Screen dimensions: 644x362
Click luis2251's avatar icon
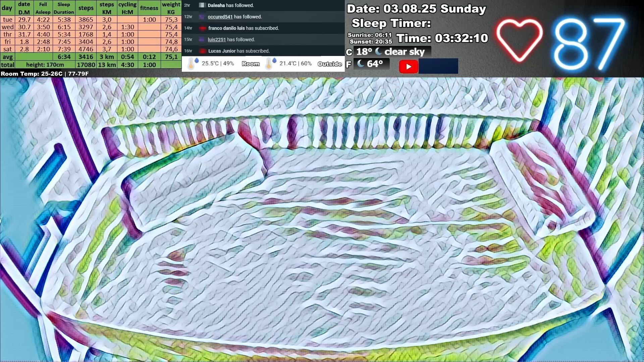click(x=202, y=40)
